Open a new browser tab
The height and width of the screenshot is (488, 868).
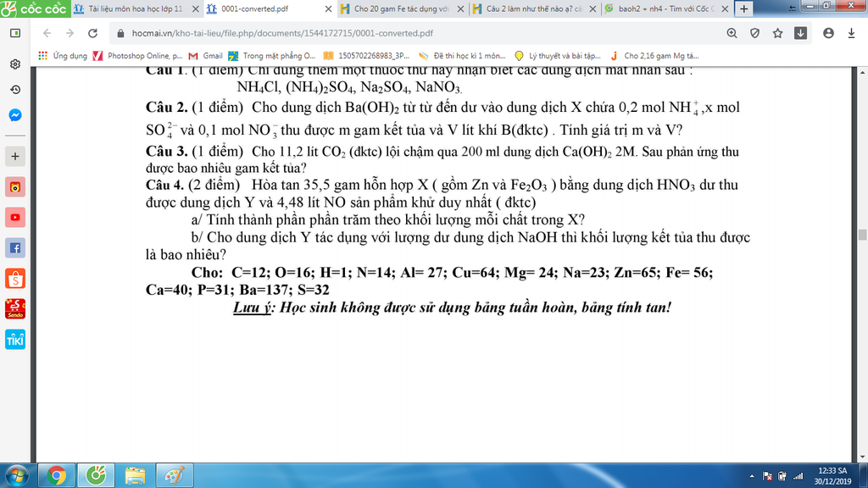[744, 8]
